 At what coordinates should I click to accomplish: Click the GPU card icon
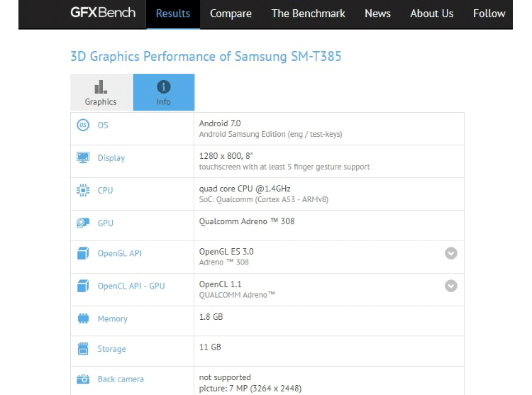[x=83, y=223]
